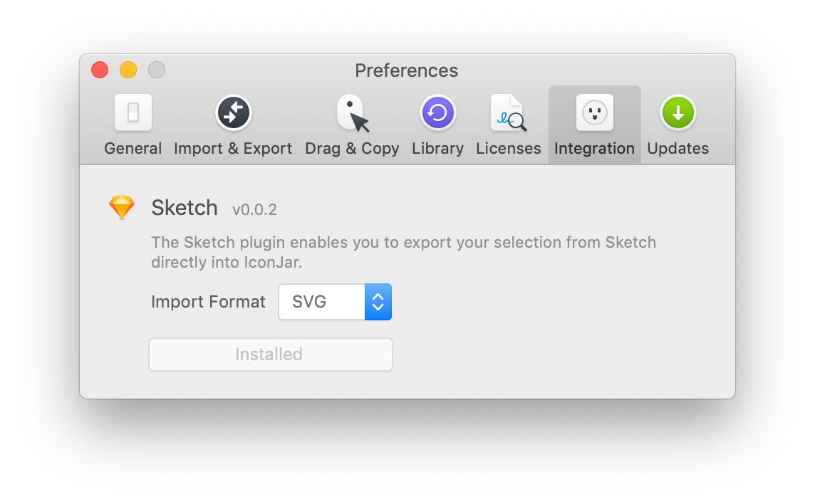Click the Sketch diamond logo
Viewport: 815px width, 504px height.
[x=122, y=207]
